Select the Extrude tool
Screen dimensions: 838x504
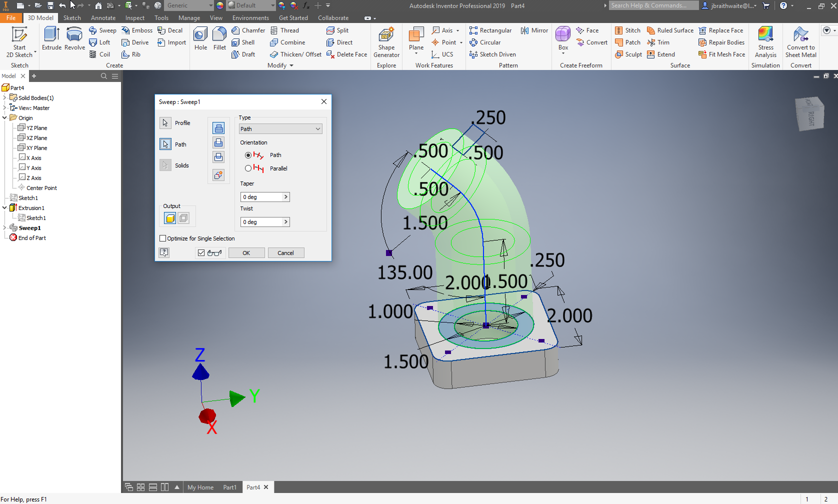51,38
